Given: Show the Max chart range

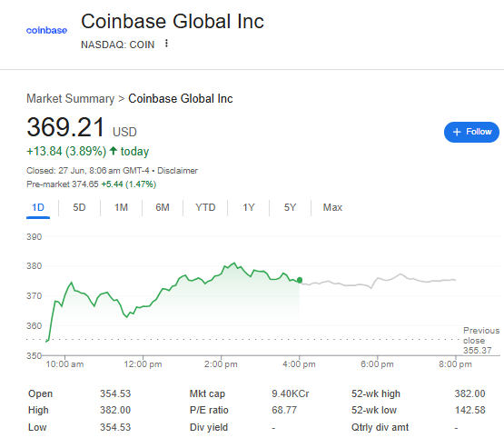Looking at the screenshot, I should point(332,207).
